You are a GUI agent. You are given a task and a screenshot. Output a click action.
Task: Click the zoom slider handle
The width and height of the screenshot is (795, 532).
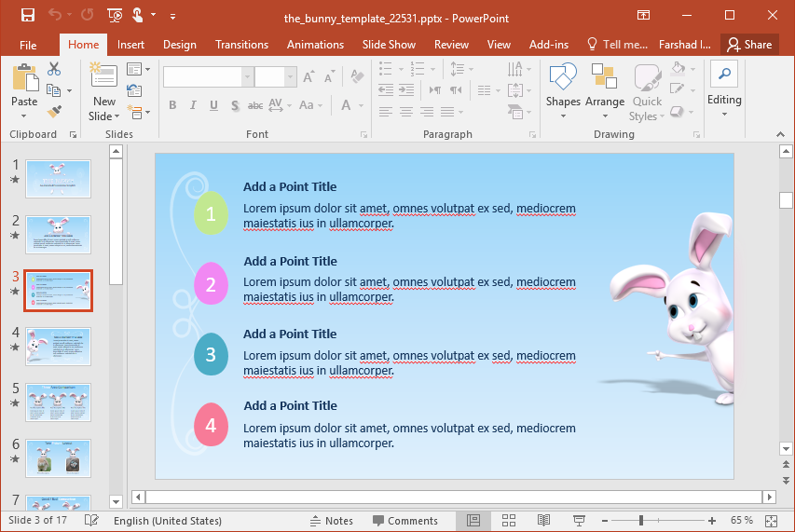click(x=640, y=521)
